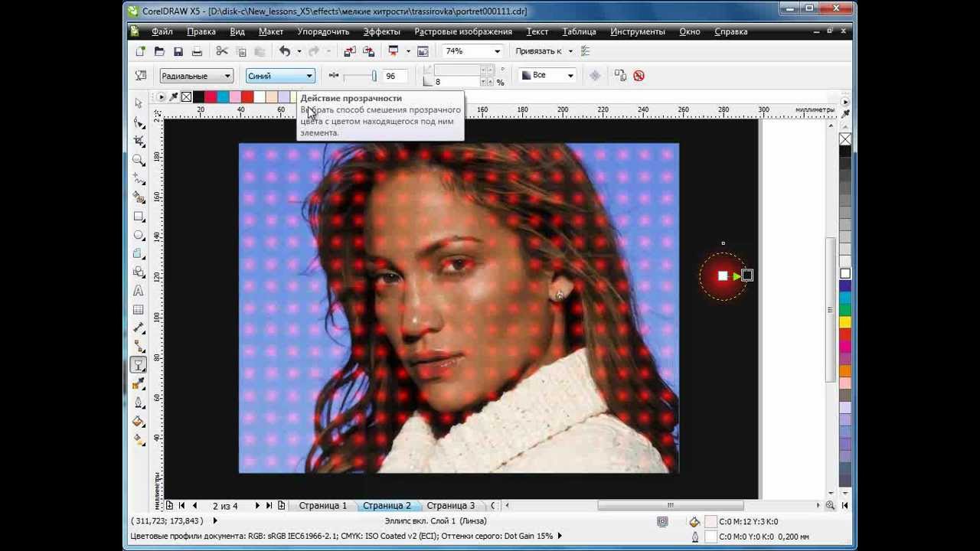Click the horizontal scrollbar thumb
The image size is (980, 551).
[x=670, y=505]
